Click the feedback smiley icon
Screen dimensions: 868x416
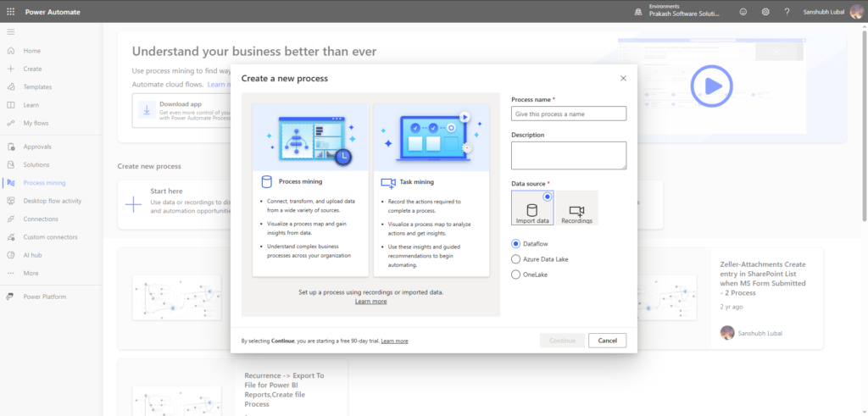(743, 12)
